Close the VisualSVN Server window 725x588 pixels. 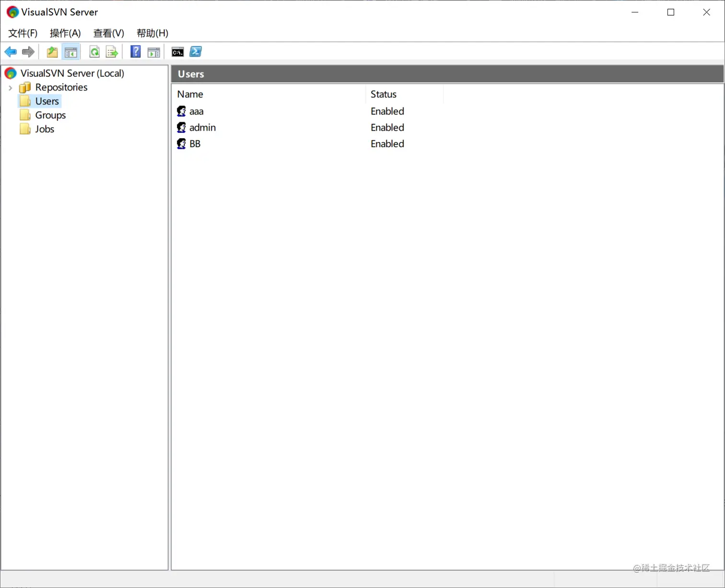click(x=706, y=12)
